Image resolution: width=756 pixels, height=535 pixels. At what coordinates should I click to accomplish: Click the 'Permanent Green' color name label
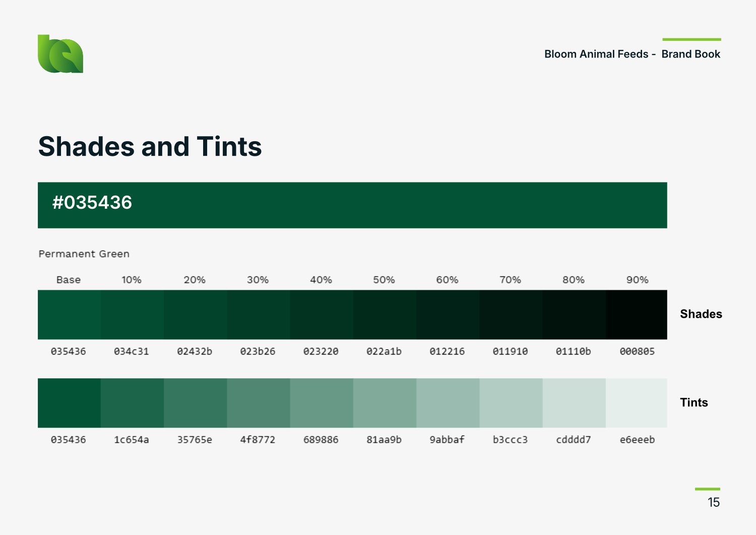84,254
